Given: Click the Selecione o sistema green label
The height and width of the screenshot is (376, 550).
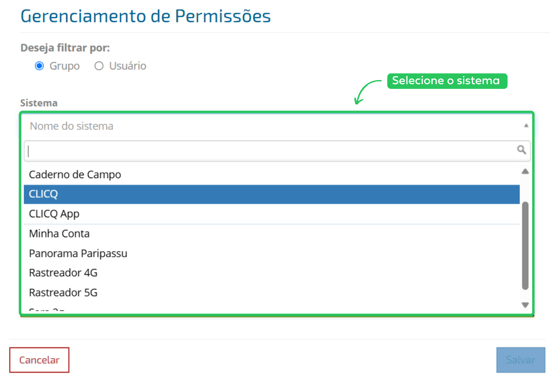Looking at the screenshot, I should pyautogui.click(x=447, y=81).
